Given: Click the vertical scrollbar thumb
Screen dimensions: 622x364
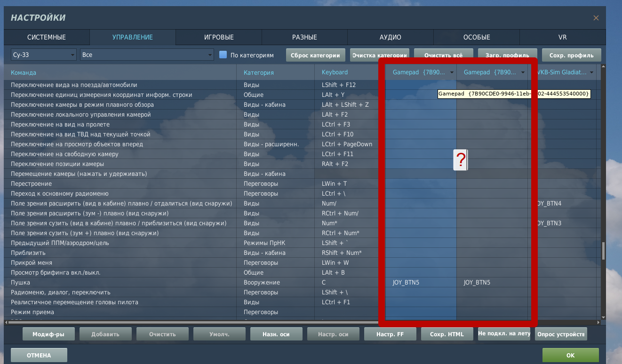Looking at the screenshot, I should coord(603,251).
